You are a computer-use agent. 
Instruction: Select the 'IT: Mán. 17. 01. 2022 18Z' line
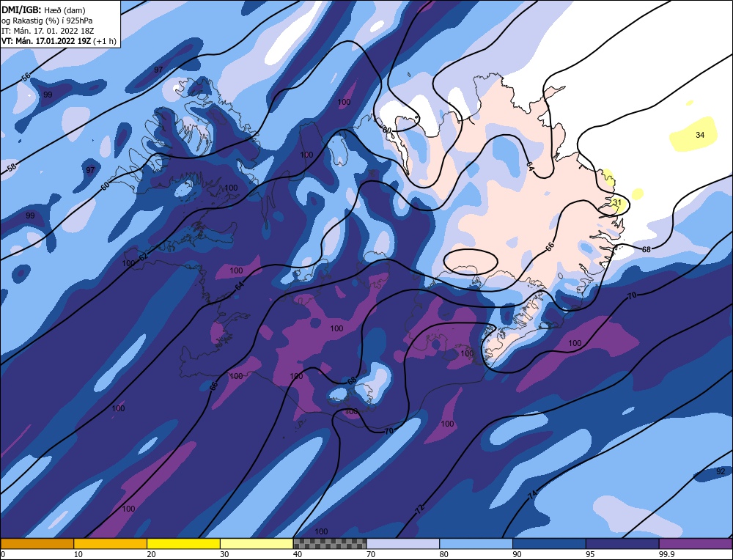point(48,31)
